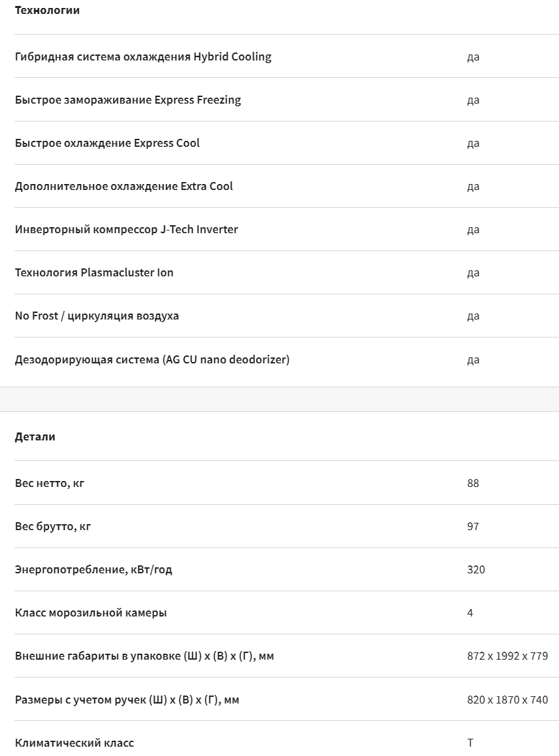Select the Энергопотребление, кВт/год label
Viewport: 559px width, 756px height.
tap(94, 569)
